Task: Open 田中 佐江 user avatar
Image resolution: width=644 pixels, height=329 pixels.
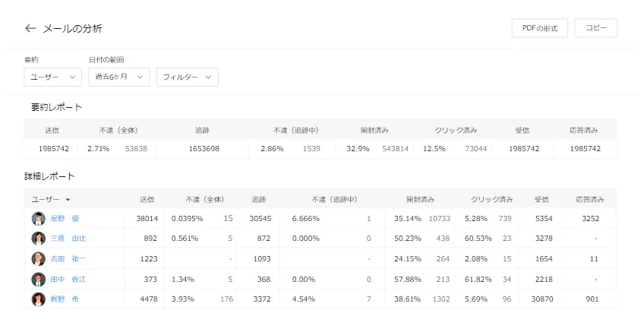Action: [39, 280]
